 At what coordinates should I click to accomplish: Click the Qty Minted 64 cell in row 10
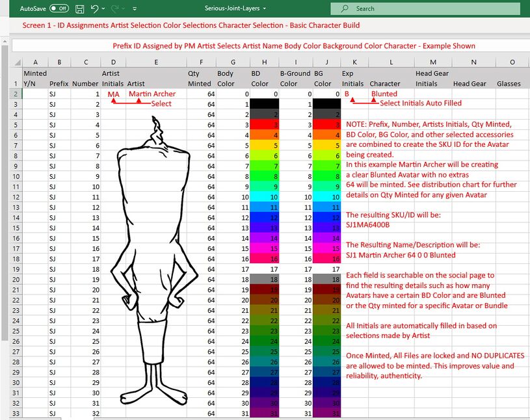coord(201,176)
